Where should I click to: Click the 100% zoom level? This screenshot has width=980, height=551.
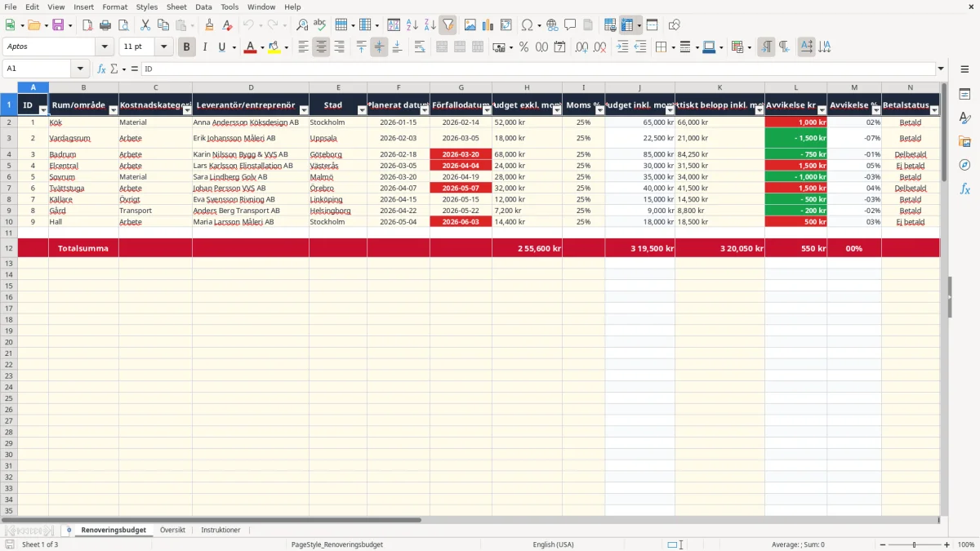966,544
